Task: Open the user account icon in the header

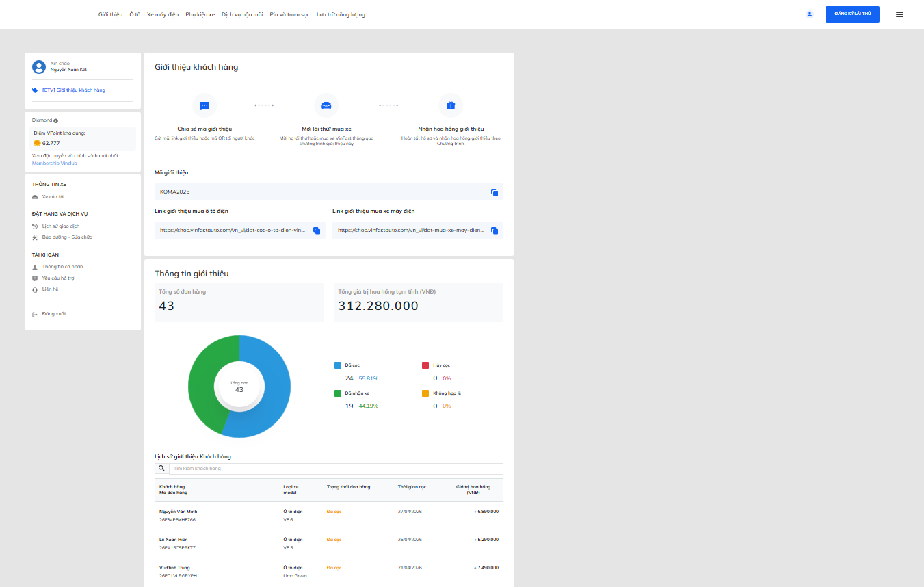Action: click(x=810, y=14)
